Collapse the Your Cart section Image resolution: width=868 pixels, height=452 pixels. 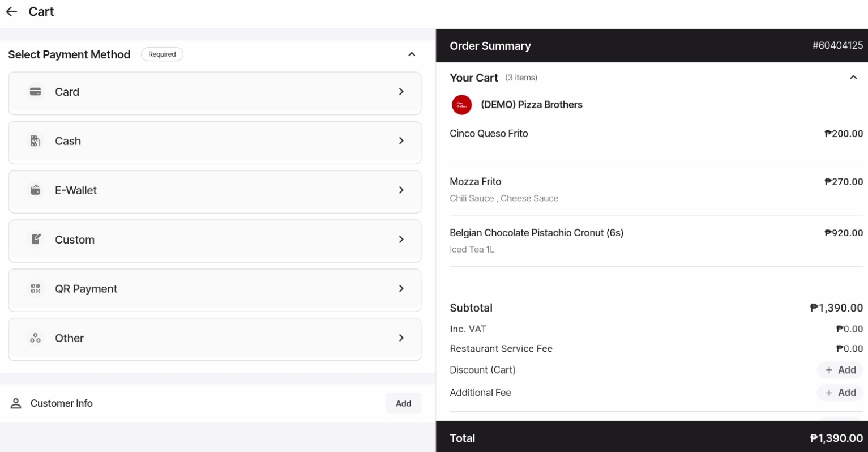853,78
